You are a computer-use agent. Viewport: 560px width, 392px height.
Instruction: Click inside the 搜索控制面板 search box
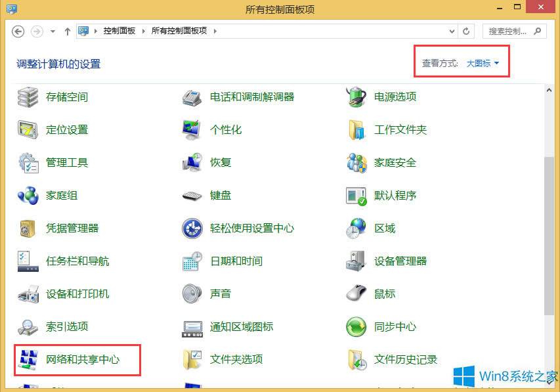tap(506, 30)
